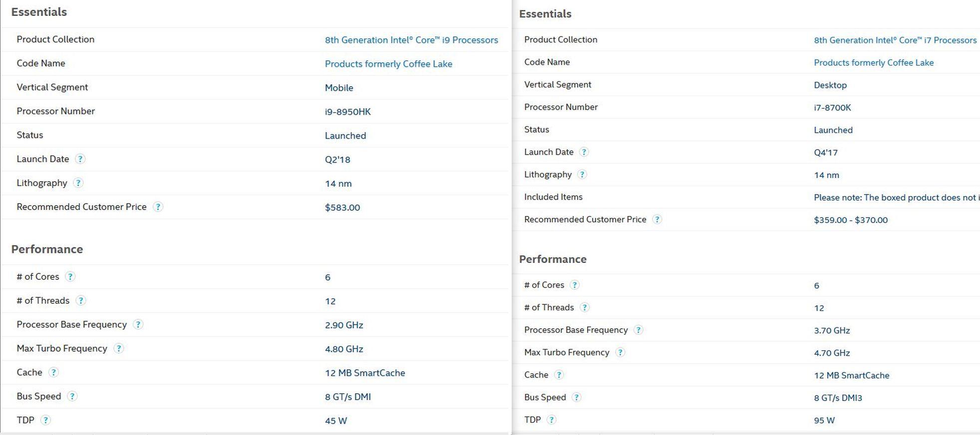The height and width of the screenshot is (435, 980).
Task: Show Cache help icon in the i7-8700K panel
Action: 559,375
